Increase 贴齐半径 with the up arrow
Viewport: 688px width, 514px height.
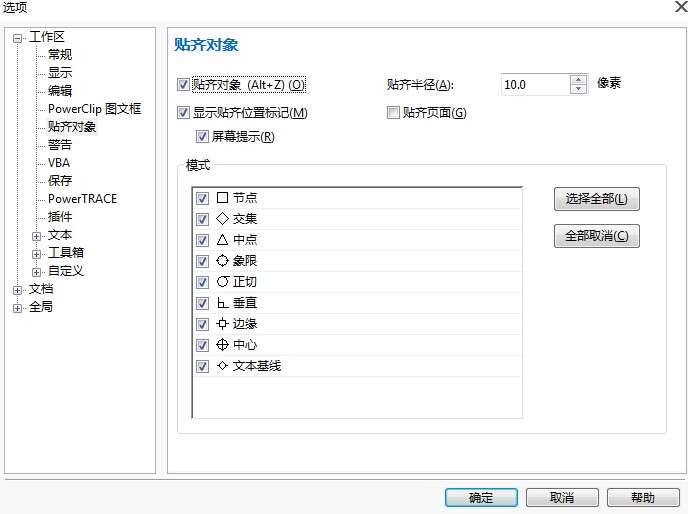[579, 79]
